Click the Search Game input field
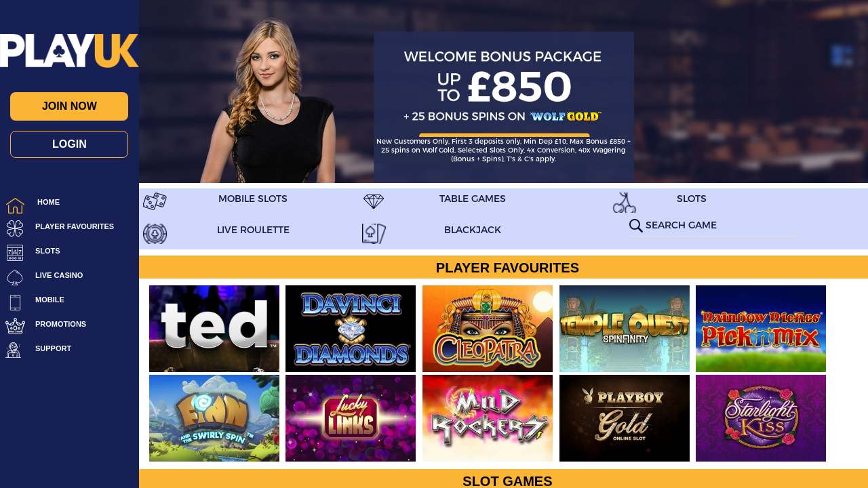Image resolution: width=868 pixels, height=488 pixels. pyautogui.click(x=721, y=226)
